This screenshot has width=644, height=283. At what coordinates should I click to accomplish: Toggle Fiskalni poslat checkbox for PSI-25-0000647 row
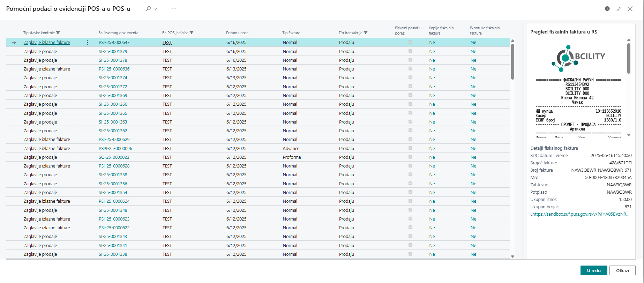pyautogui.click(x=410, y=42)
